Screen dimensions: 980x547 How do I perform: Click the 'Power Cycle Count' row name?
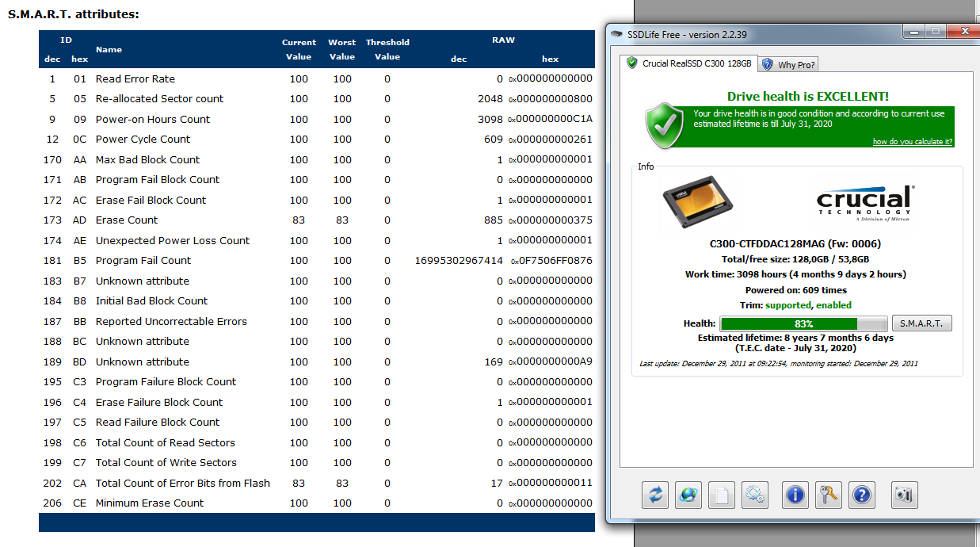pyautogui.click(x=143, y=140)
